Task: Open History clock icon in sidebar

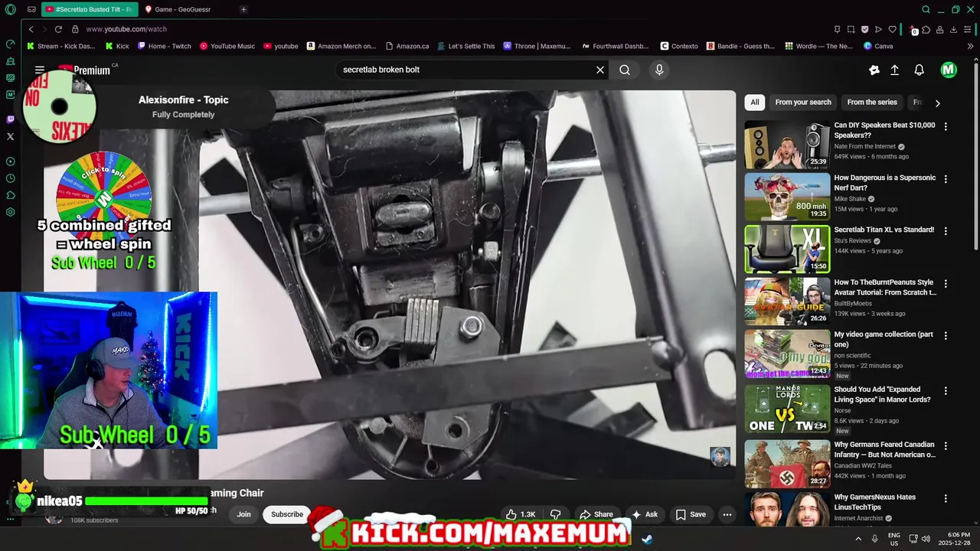Action: pyautogui.click(x=10, y=178)
